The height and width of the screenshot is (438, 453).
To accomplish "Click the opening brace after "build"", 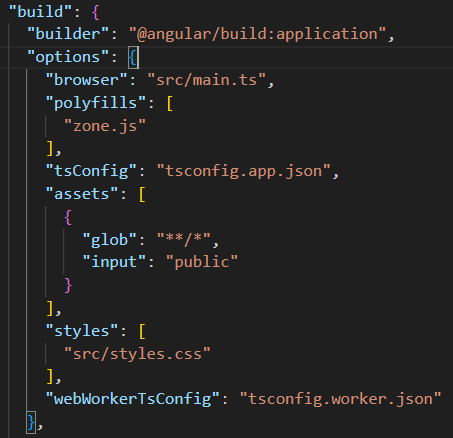I will click(x=96, y=12).
